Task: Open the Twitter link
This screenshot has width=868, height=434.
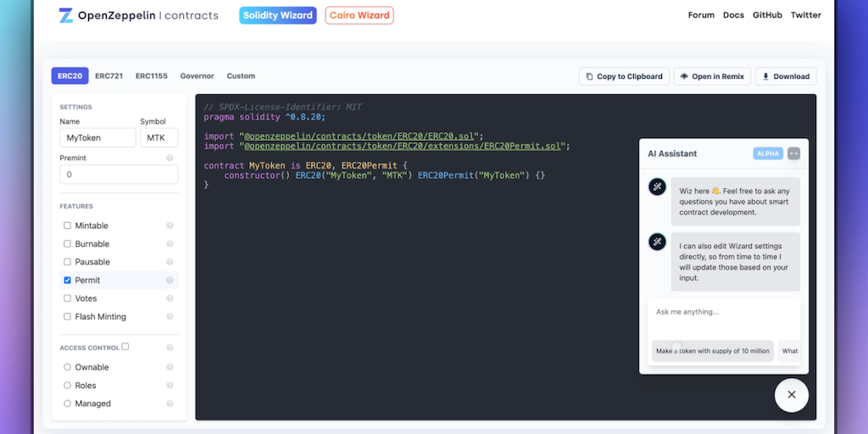Action: tap(806, 15)
